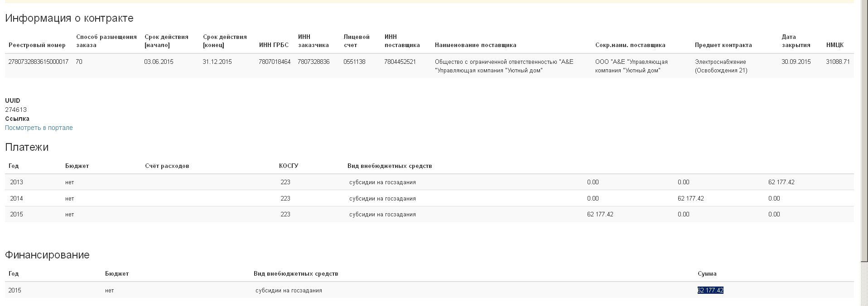Select ИНН ГРБС value 7807018464
868x306 pixels.
275,62
